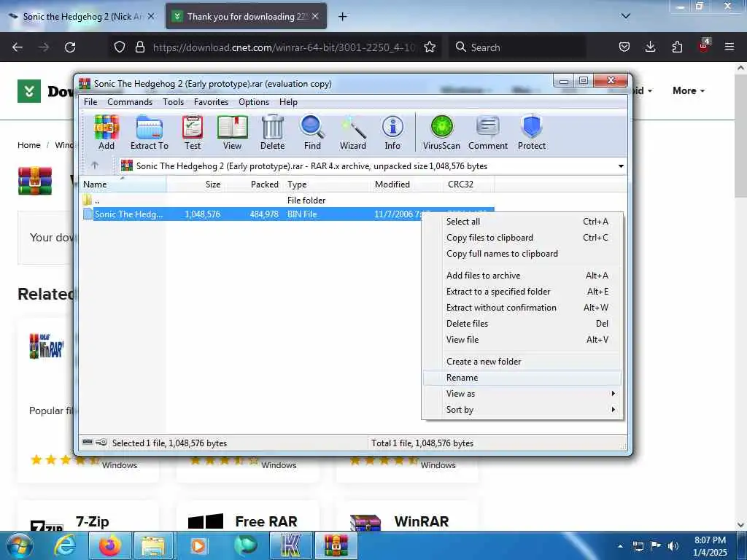Open the archive path dropdown arrow

(x=621, y=166)
